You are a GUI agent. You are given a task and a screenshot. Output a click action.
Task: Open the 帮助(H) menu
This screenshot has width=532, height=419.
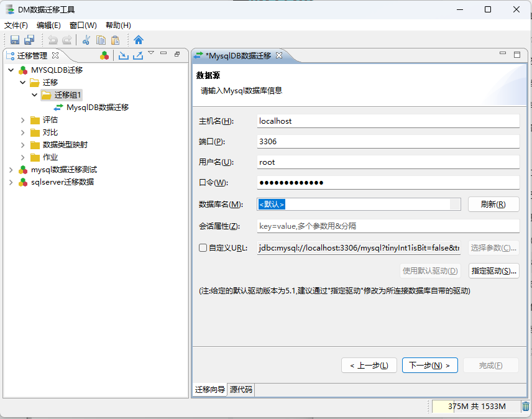pos(118,25)
